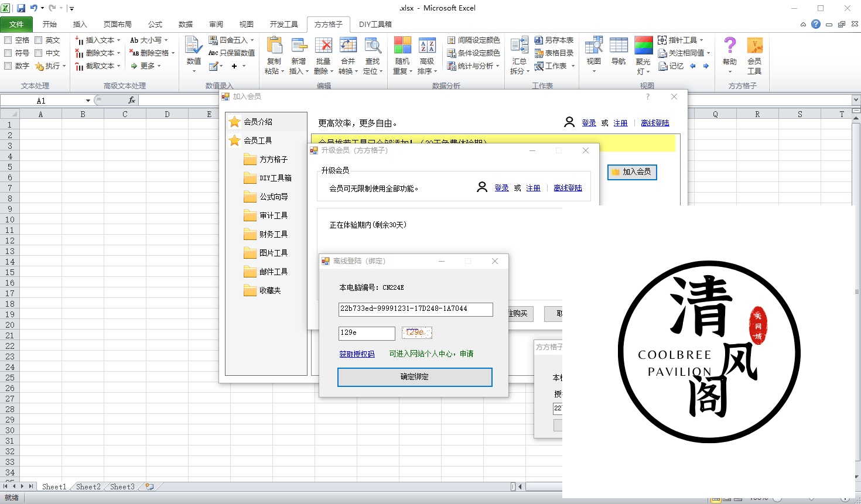Select 审计工具 folder in member tree
861x504 pixels.
coord(266,215)
